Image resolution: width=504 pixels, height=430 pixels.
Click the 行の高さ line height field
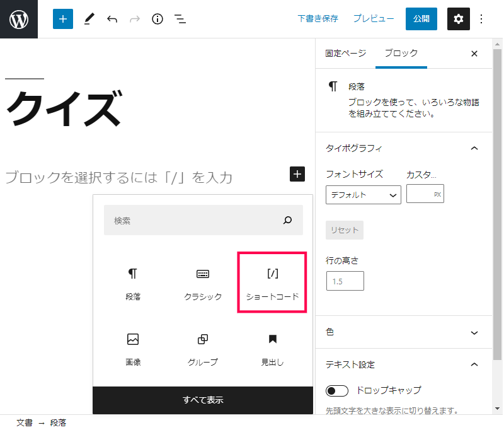[345, 281]
